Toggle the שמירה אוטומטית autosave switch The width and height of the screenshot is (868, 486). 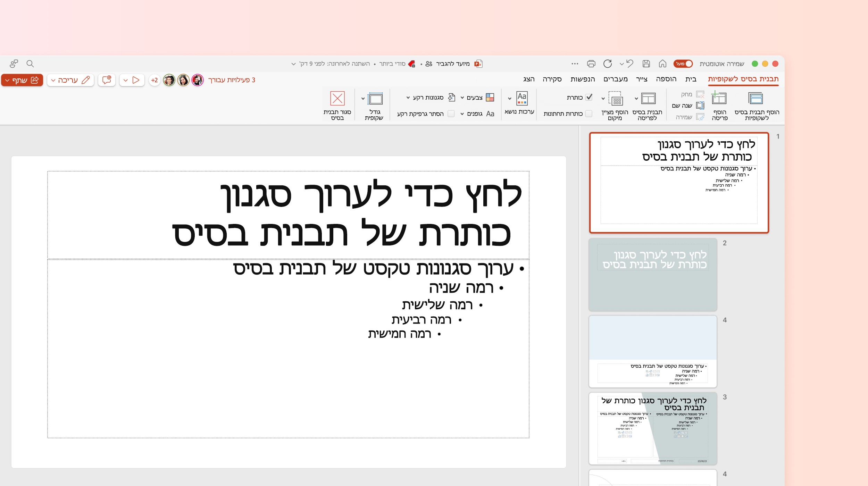click(x=683, y=64)
